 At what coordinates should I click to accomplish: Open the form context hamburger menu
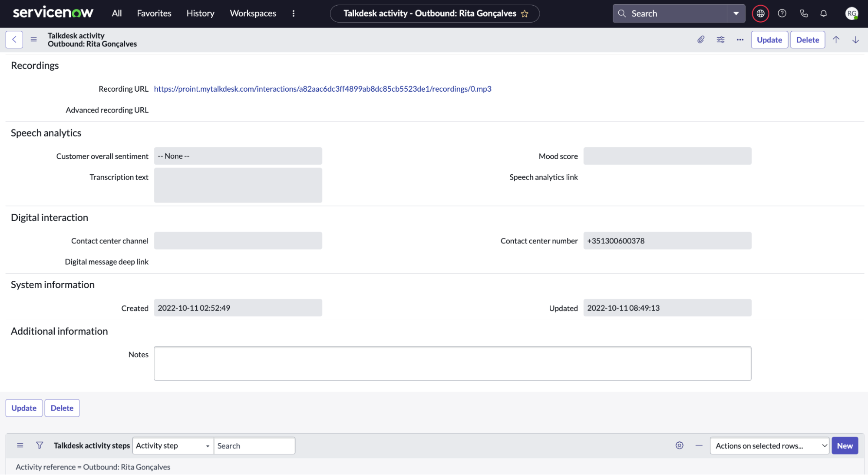33,40
